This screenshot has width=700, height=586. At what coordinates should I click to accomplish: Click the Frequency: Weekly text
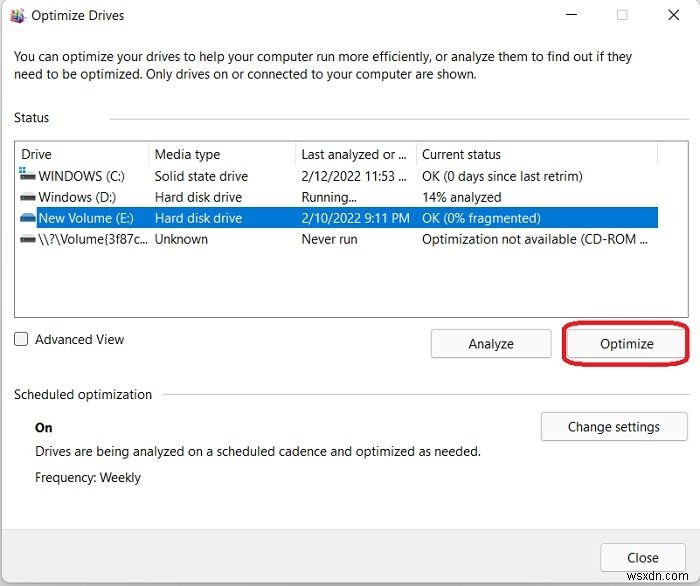coord(88,478)
